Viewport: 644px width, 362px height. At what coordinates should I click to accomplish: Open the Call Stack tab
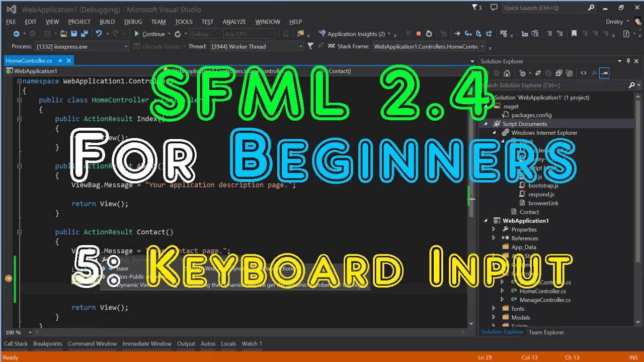pyautogui.click(x=16, y=344)
